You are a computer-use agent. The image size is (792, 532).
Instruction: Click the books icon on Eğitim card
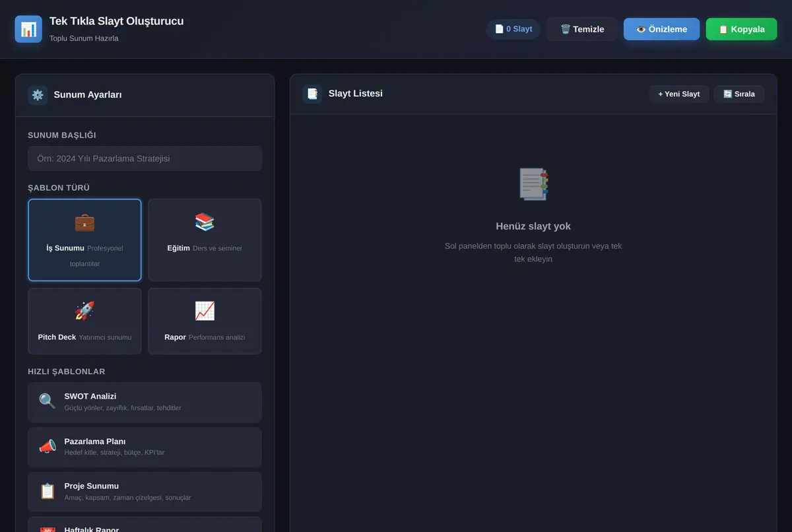205,222
